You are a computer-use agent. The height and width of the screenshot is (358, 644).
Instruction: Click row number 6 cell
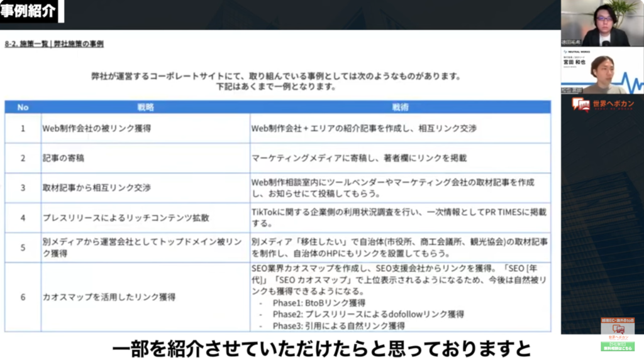(23, 297)
